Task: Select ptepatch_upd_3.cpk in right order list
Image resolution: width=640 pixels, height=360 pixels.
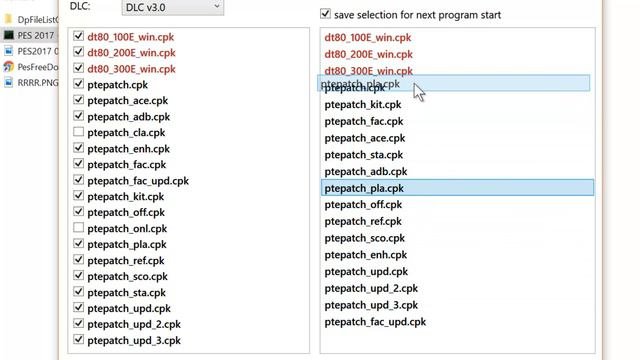Action: tap(371, 305)
